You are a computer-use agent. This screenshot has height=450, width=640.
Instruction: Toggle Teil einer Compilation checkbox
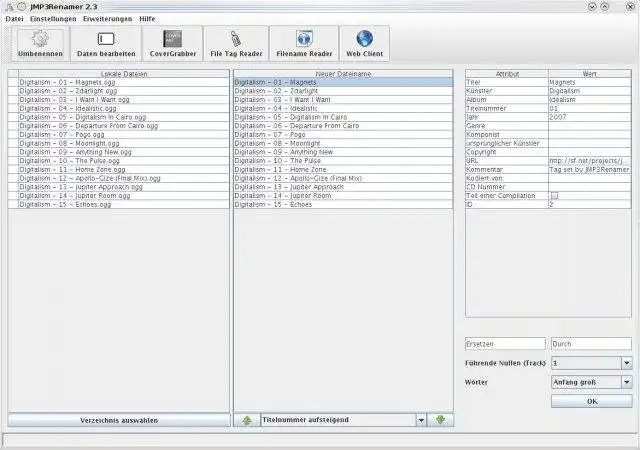(554, 196)
